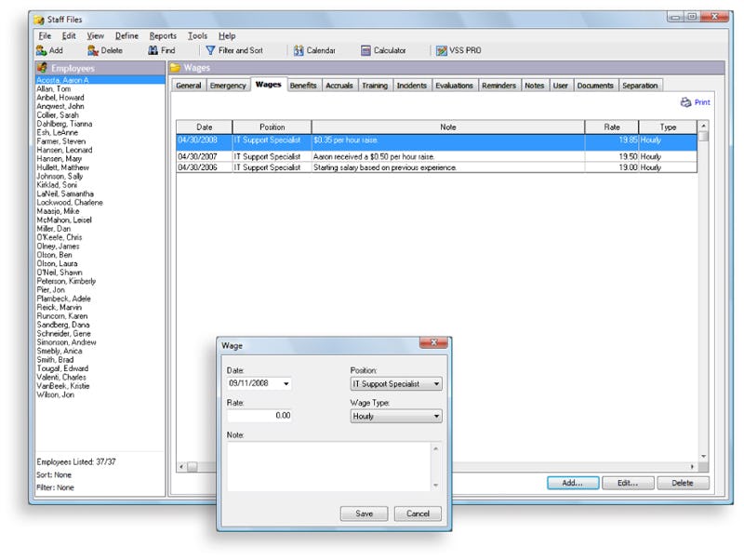Click the Edit button below the wage list
Viewport: 744px width, 560px height.
click(x=628, y=483)
